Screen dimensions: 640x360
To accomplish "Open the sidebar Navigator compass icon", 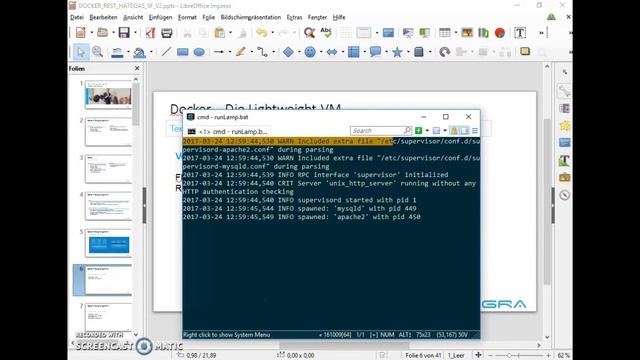I will 564,195.
